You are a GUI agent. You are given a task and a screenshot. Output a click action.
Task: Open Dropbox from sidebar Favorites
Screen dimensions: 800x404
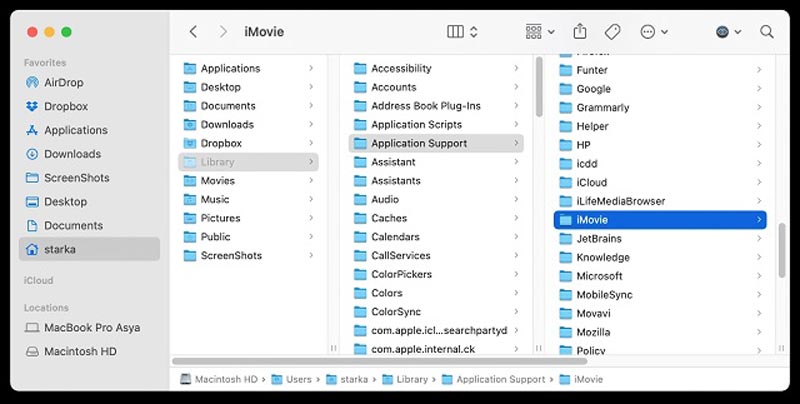click(66, 106)
